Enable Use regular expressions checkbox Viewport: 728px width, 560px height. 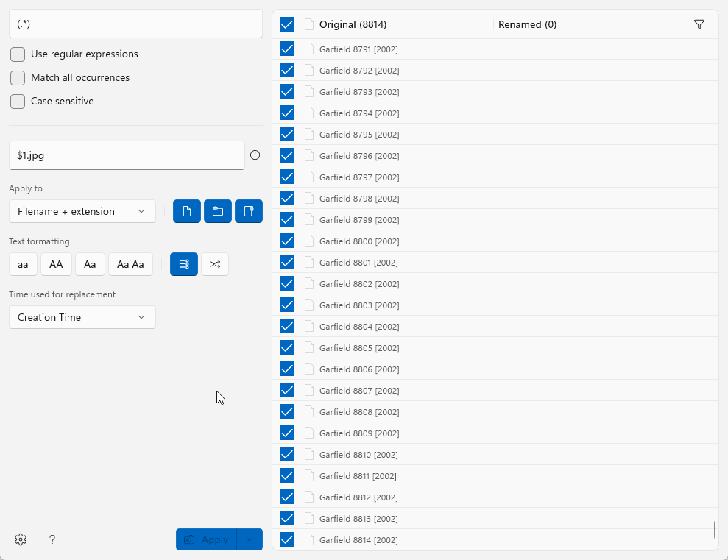coord(18,54)
